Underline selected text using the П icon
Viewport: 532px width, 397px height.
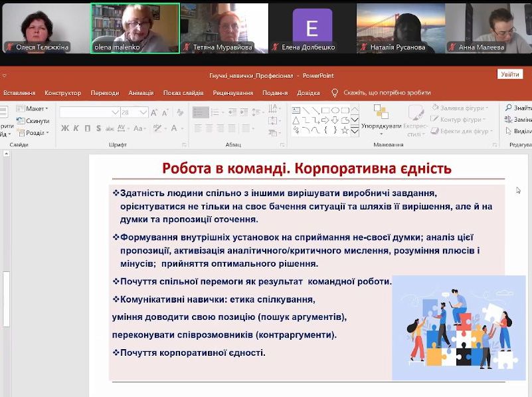click(87, 126)
